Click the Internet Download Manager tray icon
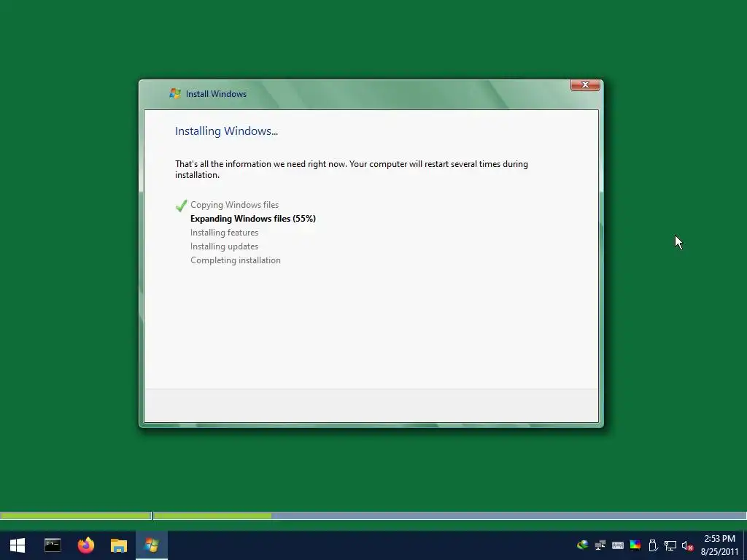 point(582,545)
